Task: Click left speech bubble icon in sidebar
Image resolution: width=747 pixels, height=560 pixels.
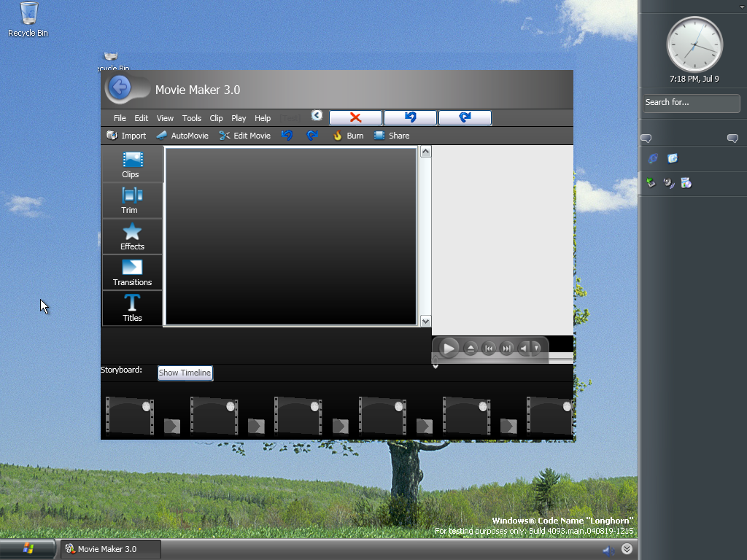Action: click(646, 138)
